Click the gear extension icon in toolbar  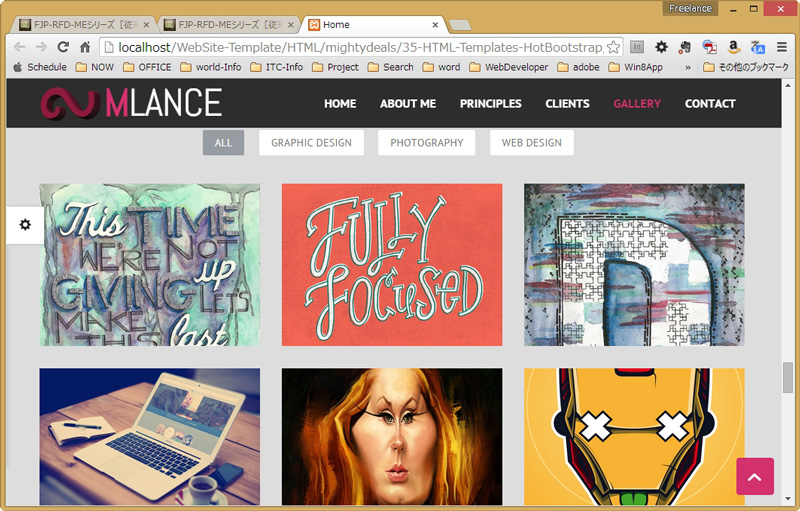[661, 47]
